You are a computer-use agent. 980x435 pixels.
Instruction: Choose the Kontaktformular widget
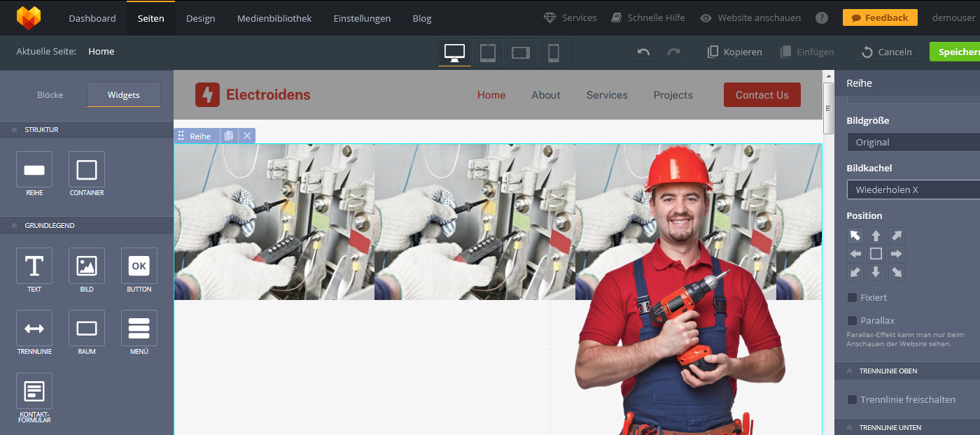point(34,391)
